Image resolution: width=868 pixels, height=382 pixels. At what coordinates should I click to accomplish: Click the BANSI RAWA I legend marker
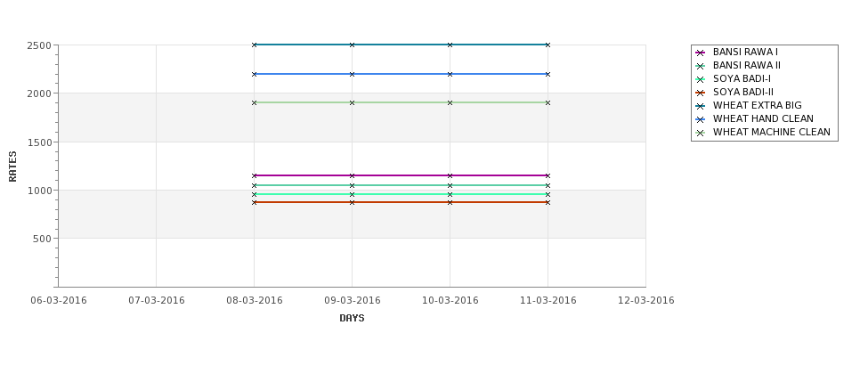pyautogui.click(x=701, y=53)
